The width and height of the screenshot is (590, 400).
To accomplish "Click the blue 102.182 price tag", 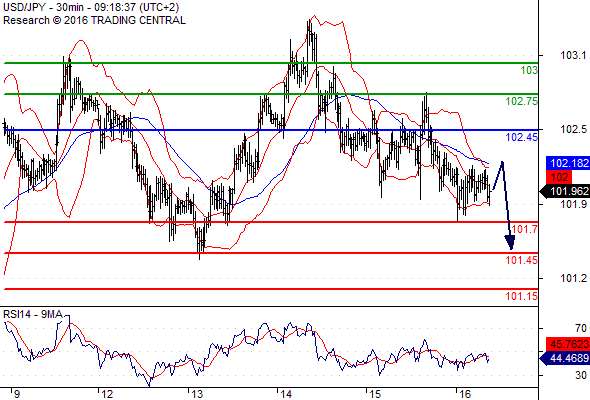I will 567,163.
